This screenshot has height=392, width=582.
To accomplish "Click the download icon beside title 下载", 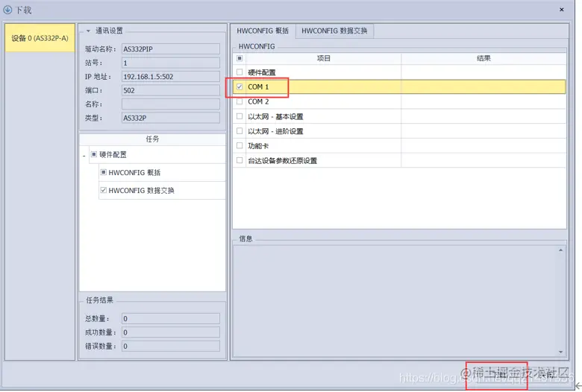I will pos(7,10).
